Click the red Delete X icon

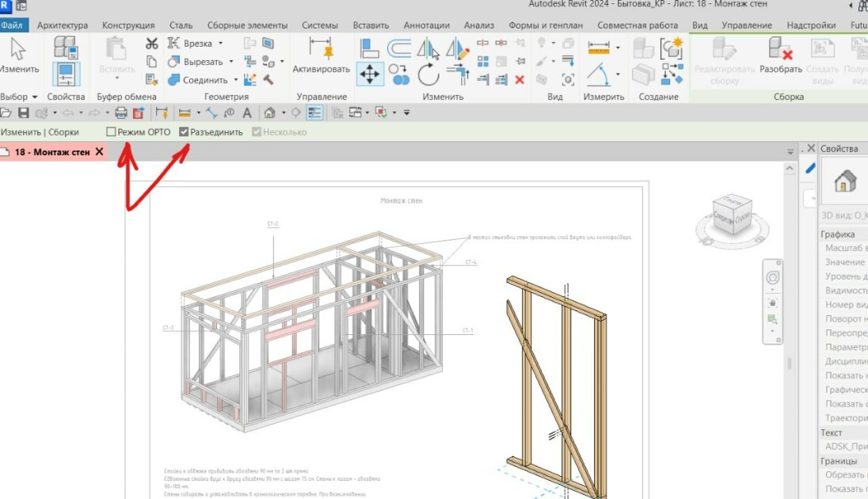tap(520, 80)
